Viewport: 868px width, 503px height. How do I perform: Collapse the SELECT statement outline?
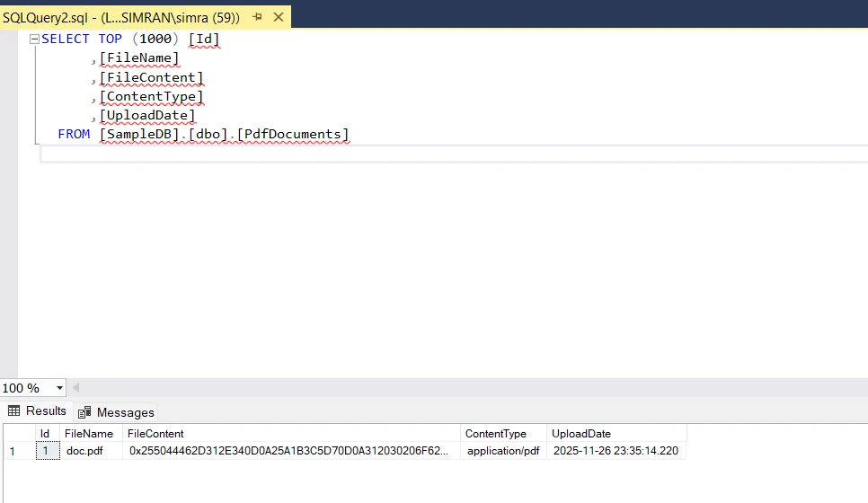click(34, 39)
